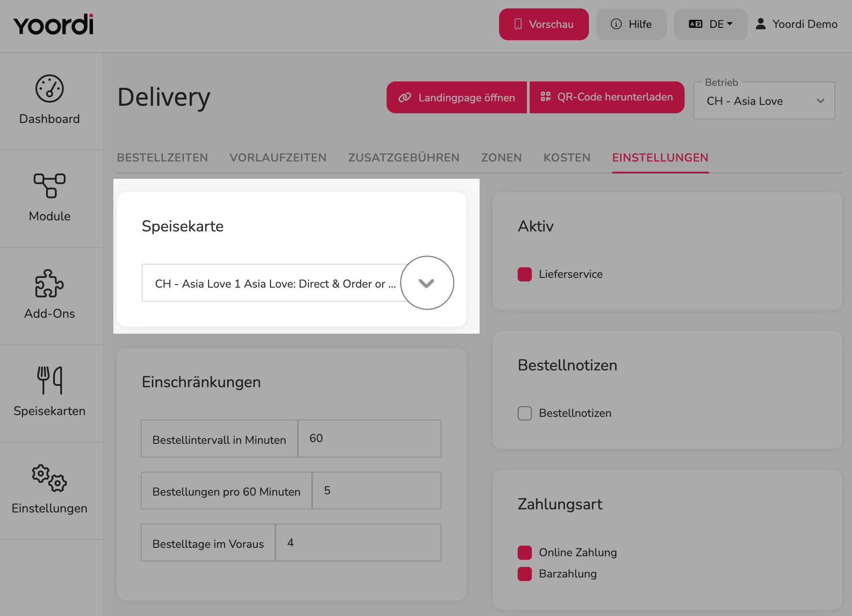
Task: Click the Delivery page heading
Action: click(164, 97)
